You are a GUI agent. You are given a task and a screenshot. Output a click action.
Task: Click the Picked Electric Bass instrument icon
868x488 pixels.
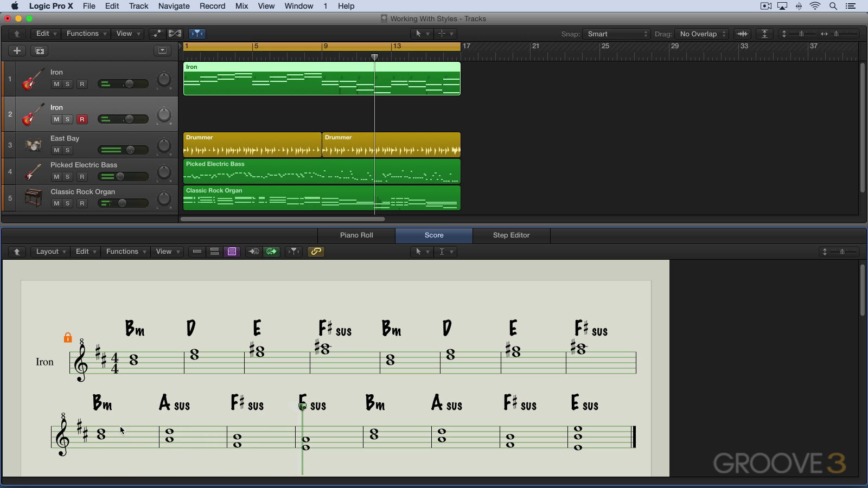[33, 172]
